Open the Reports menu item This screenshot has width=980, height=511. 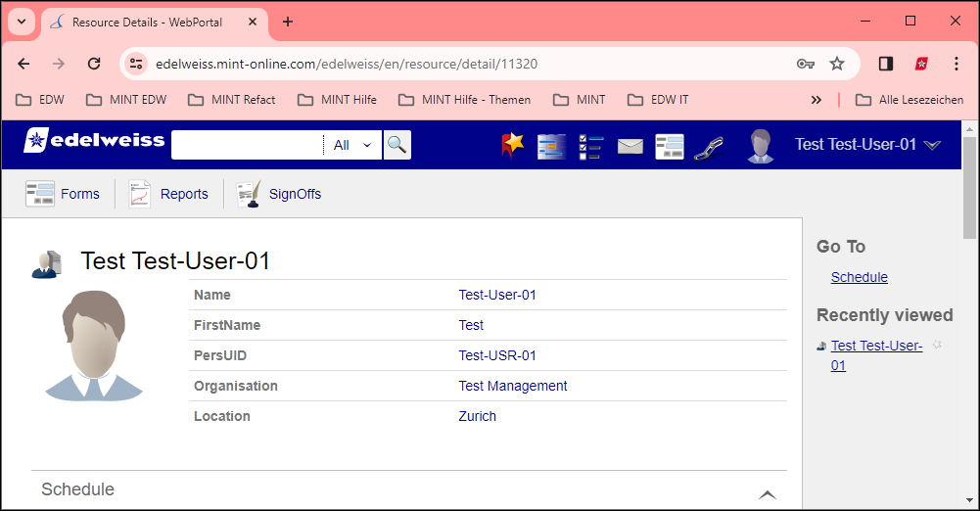168,194
